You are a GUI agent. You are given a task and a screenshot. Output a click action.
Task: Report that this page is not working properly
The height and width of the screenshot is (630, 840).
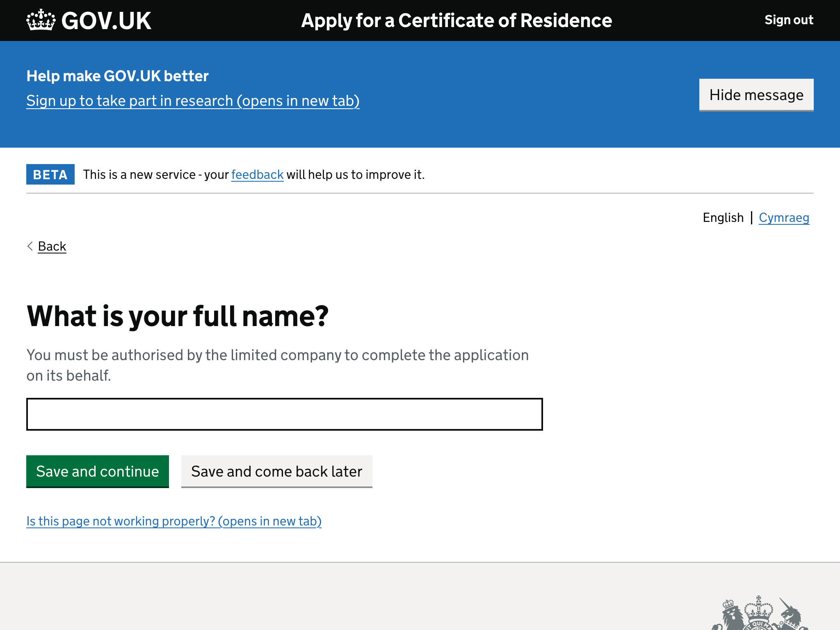(x=174, y=521)
